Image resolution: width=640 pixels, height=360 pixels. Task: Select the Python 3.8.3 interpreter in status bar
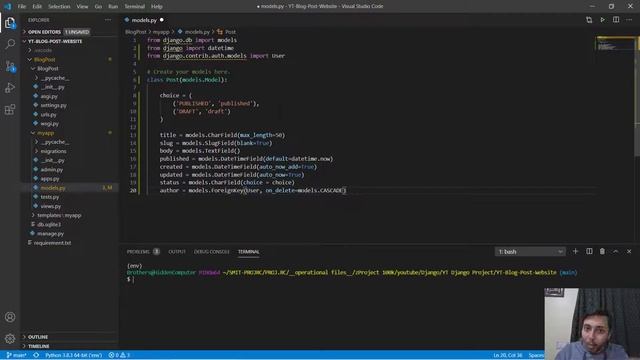[x=73, y=355]
